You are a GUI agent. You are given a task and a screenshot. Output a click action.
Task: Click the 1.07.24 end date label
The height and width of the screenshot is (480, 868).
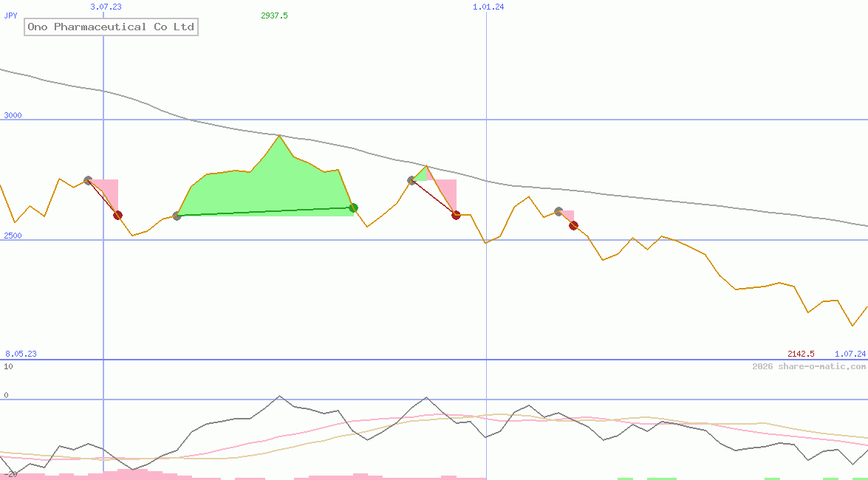coord(850,354)
